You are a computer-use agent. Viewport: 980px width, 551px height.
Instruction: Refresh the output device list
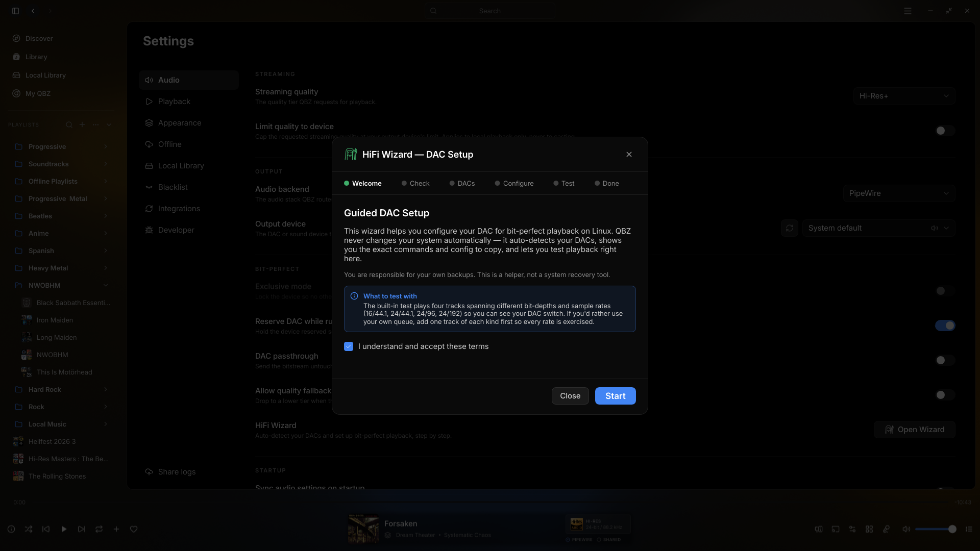pos(790,228)
